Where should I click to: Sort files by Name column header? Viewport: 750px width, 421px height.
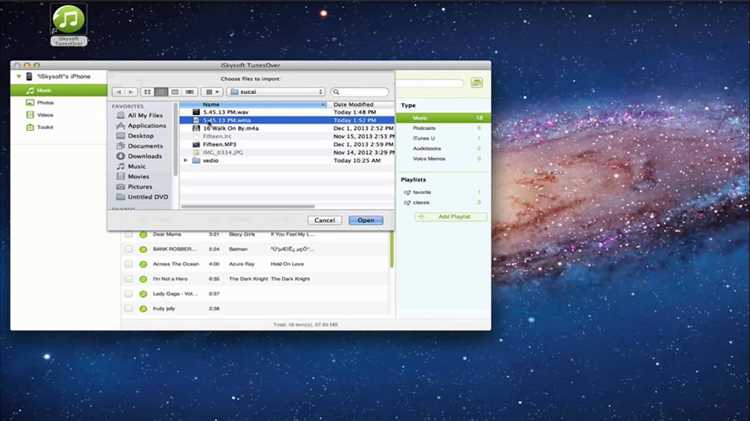(254, 104)
